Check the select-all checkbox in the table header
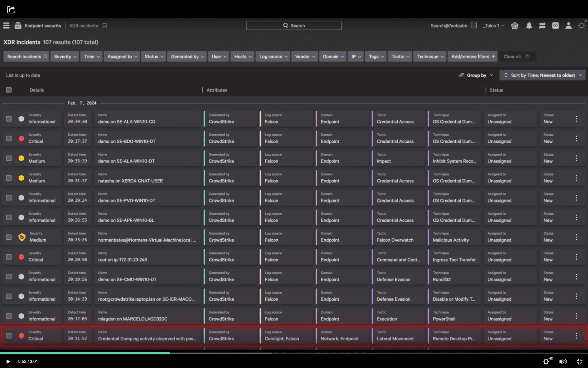 click(x=9, y=90)
